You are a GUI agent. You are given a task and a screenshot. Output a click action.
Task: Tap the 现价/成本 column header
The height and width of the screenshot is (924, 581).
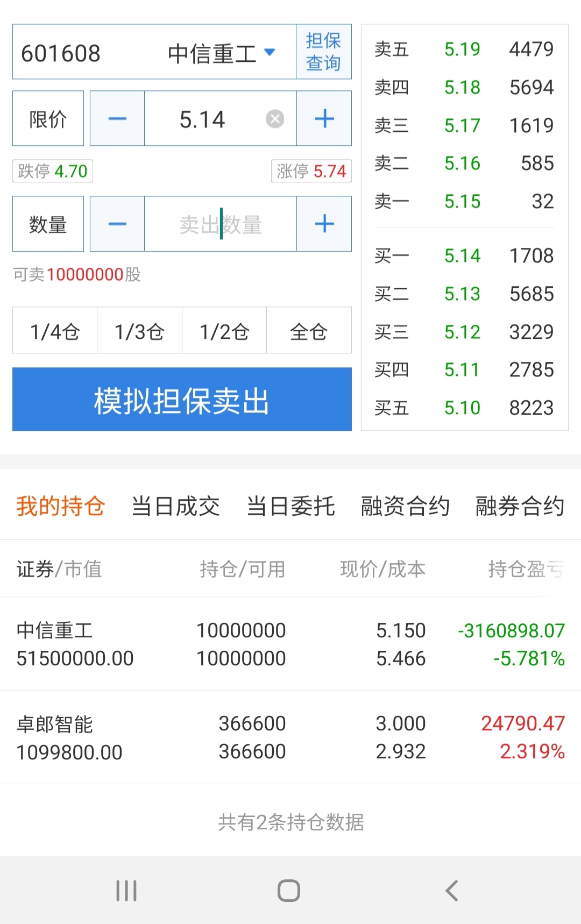click(x=382, y=568)
